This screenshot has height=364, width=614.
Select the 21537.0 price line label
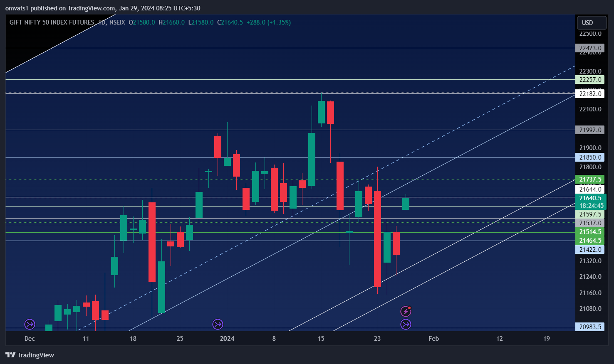(x=590, y=223)
